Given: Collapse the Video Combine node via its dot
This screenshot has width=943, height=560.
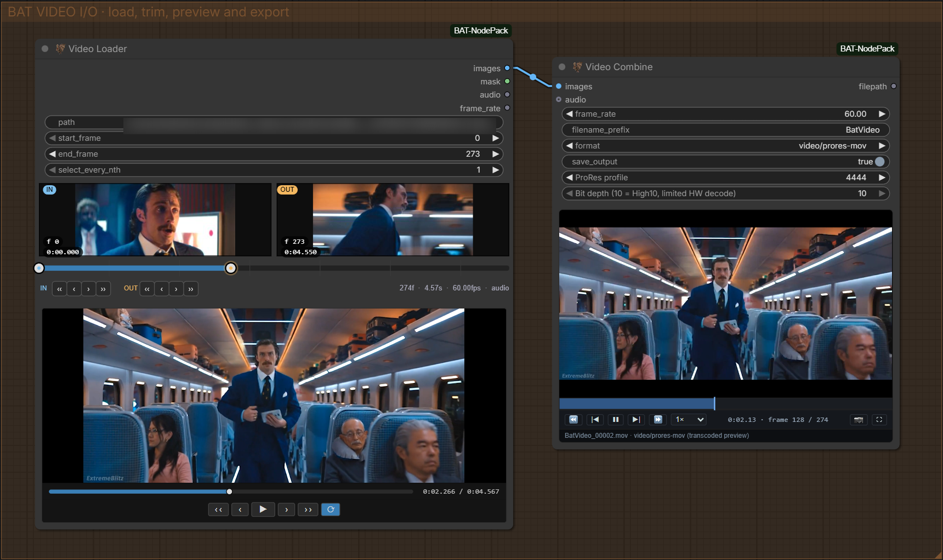Looking at the screenshot, I should [562, 67].
